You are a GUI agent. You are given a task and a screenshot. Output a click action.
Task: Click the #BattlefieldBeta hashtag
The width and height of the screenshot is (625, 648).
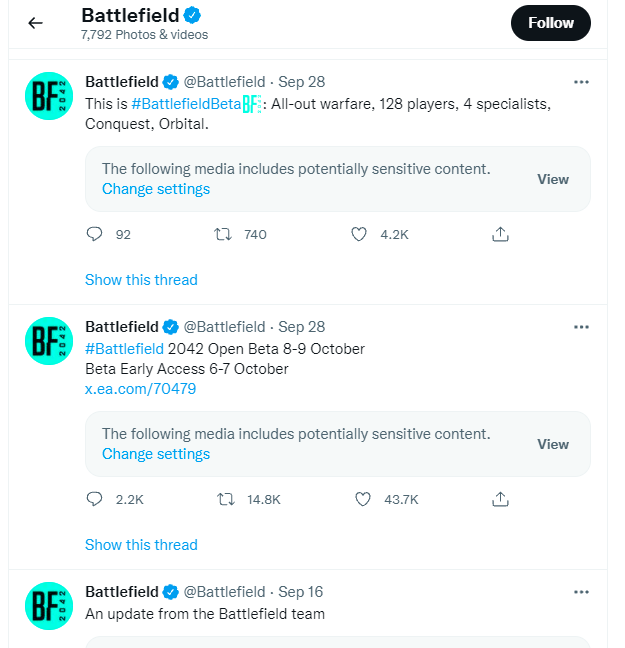186,104
